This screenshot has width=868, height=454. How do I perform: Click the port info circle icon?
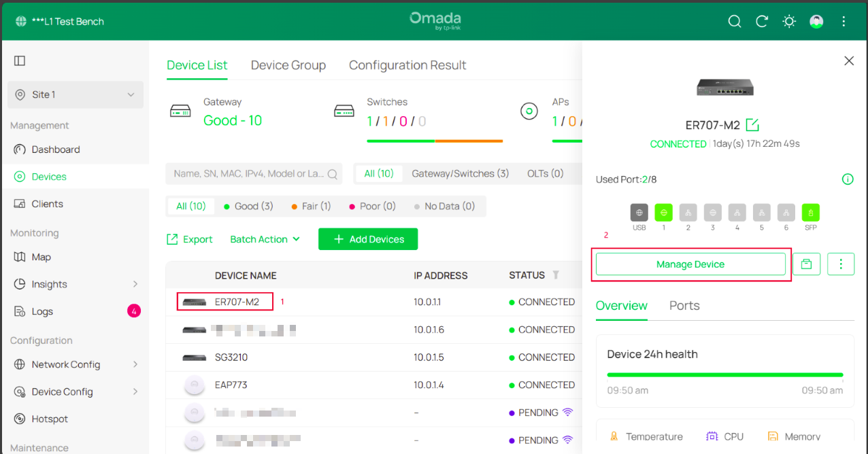click(x=848, y=179)
